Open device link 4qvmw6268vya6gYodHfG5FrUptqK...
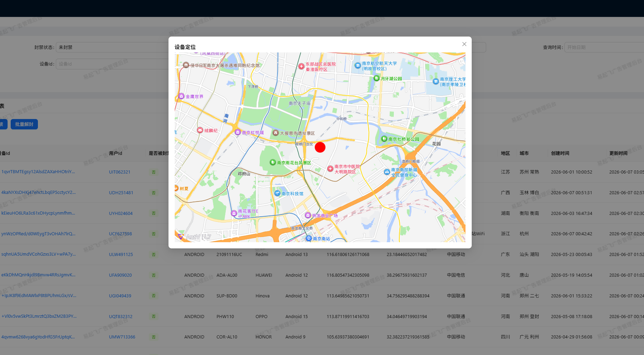This screenshot has width=644, height=355. coord(38,337)
